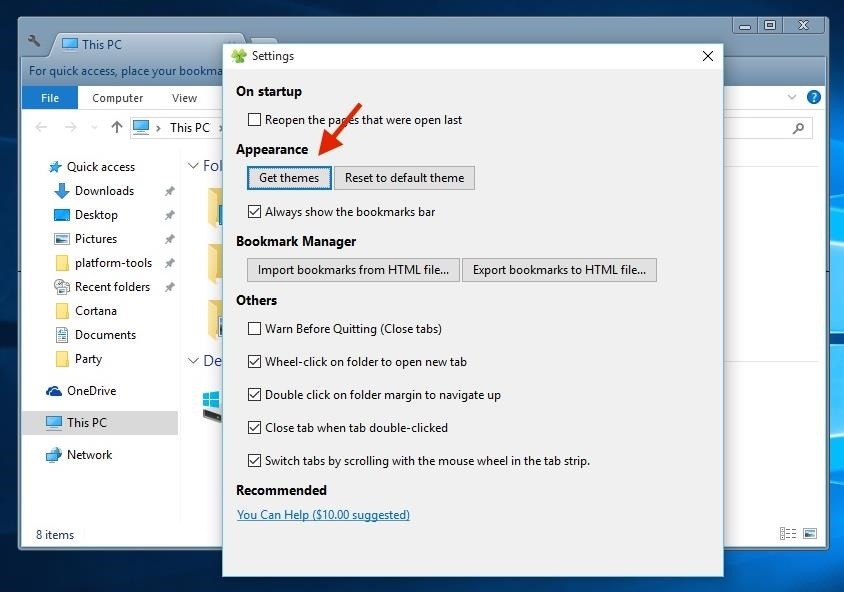Click the pin icon beside Pictures

pos(170,239)
